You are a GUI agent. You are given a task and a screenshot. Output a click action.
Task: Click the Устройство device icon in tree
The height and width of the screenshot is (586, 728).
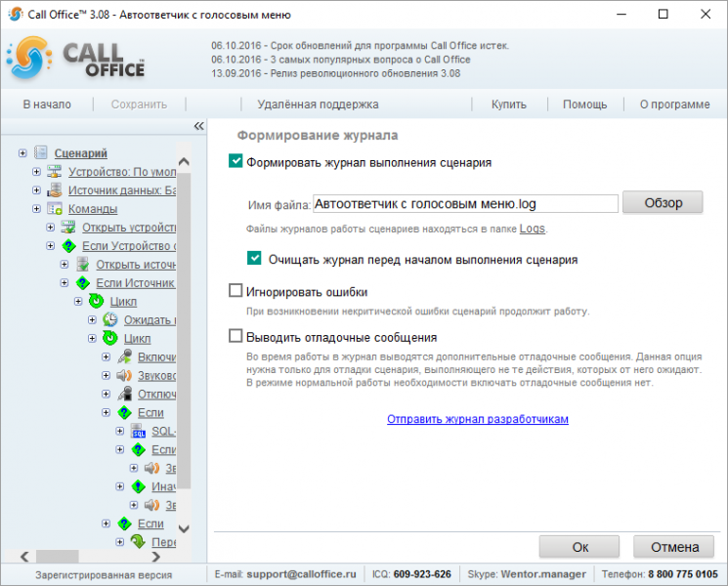pyautogui.click(x=55, y=171)
